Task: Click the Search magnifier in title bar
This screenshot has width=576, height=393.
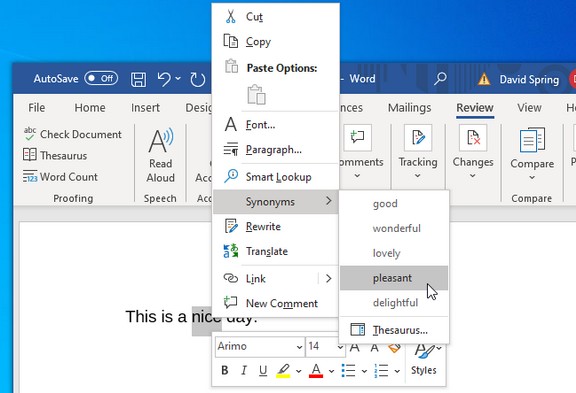Action: pyautogui.click(x=440, y=79)
